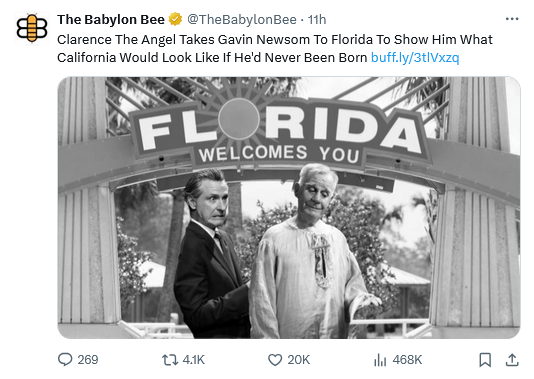Click the 20K likes count
Image resolution: width=534 pixels, height=379 pixels.
pyautogui.click(x=298, y=360)
